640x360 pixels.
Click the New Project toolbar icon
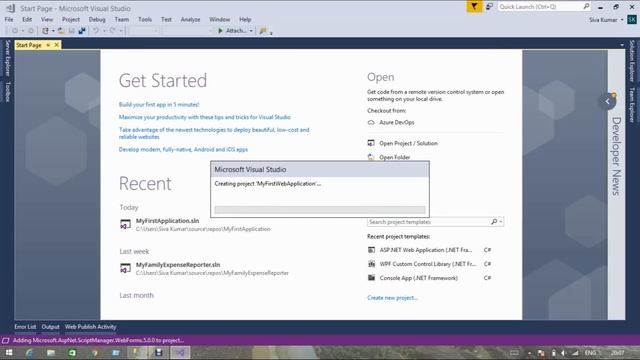[x=45, y=31]
